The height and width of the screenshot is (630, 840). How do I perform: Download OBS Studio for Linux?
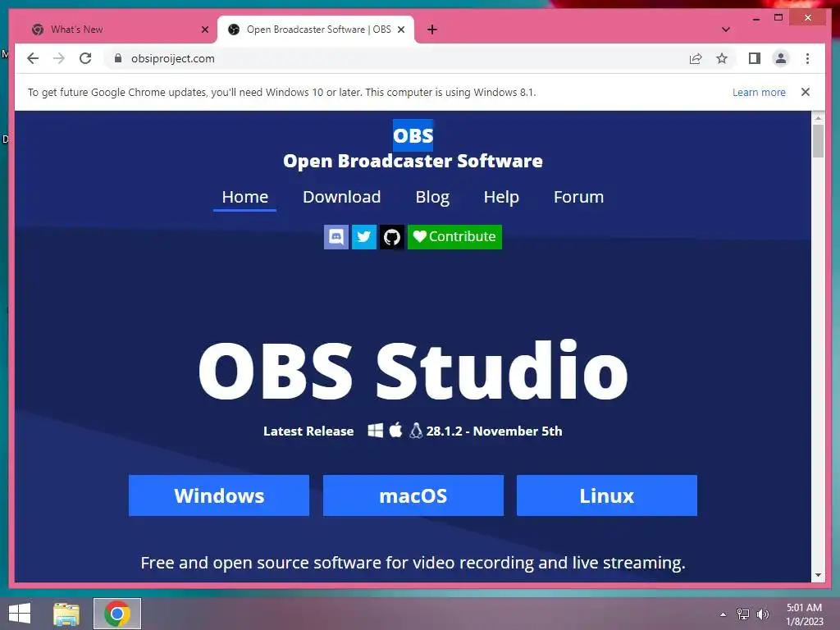click(x=607, y=495)
